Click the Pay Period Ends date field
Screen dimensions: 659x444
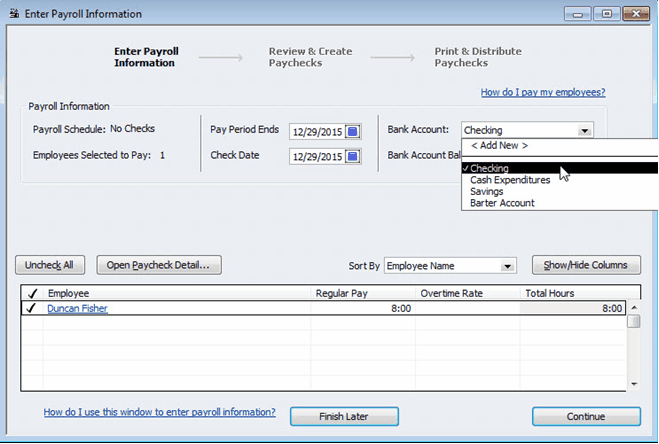click(316, 131)
